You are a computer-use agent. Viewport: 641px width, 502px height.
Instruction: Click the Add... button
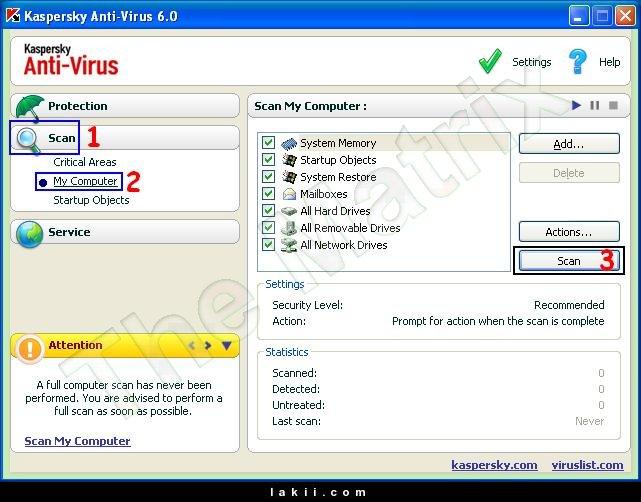(x=569, y=144)
